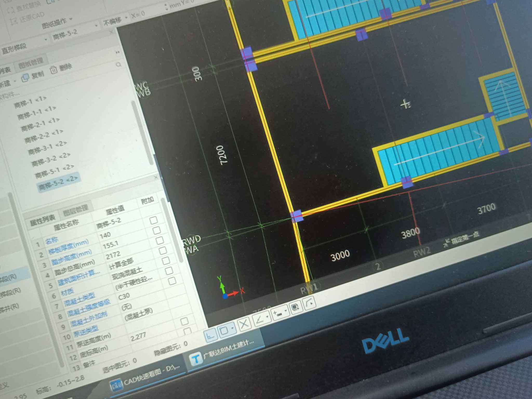Close the property panel with X
The image size is (532, 399).
(156, 177)
